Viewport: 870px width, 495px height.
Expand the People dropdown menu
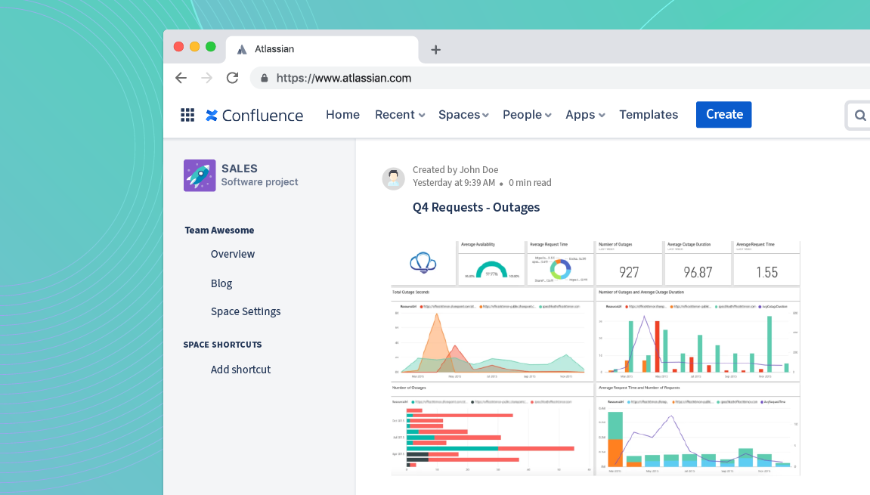527,115
